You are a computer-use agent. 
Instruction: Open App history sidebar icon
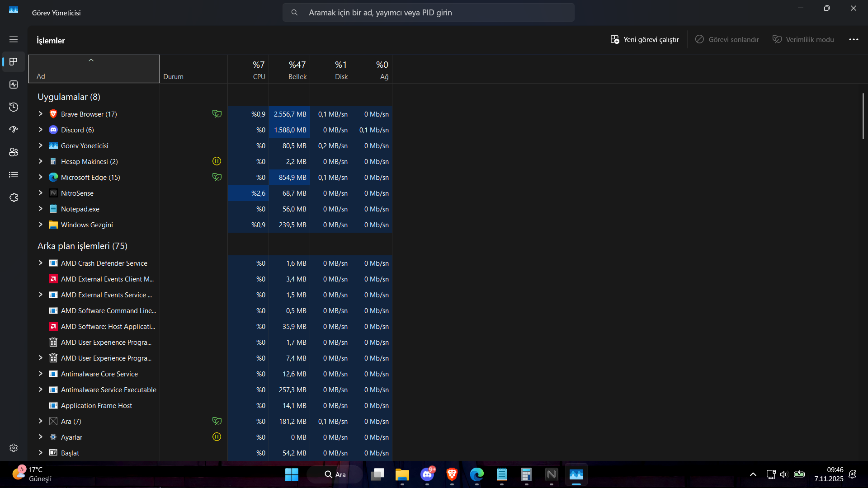click(14, 107)
